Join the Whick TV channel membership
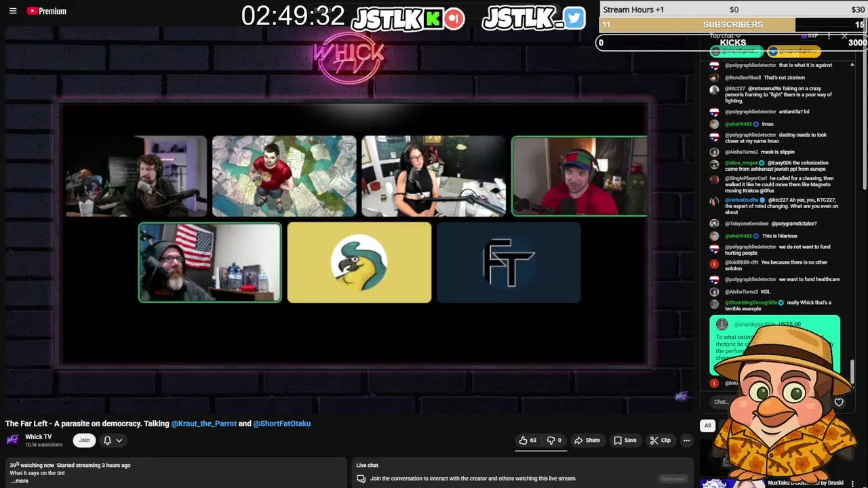The image size is (868, 488). [x=84, y=441]
